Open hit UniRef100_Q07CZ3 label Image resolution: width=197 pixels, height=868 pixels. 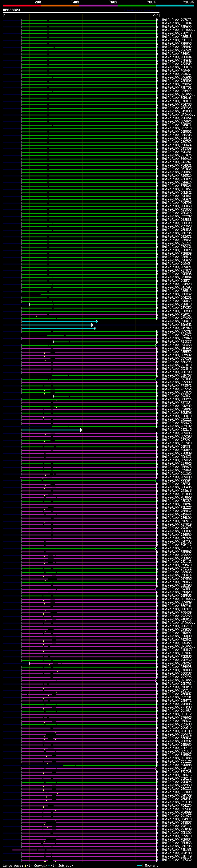pyautogui.click(x=177, y=20)
